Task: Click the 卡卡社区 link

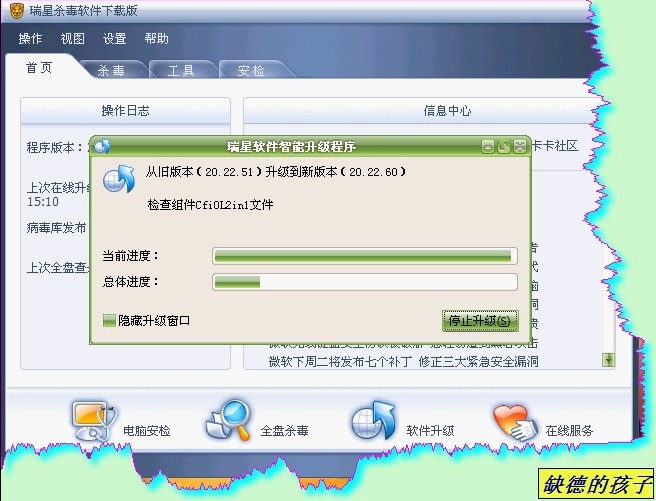Action: pos(555,146)
